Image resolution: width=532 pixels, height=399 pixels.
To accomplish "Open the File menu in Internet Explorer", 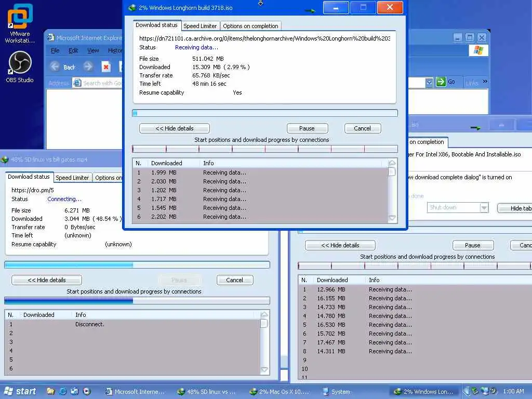I will point(55,50).
